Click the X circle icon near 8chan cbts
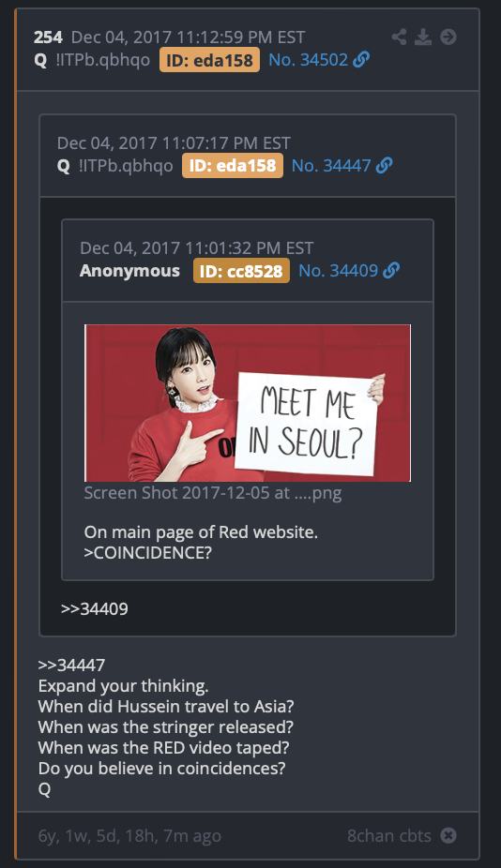Image resolution: width=501 pixels, height=868 pixels. point(448,835)
